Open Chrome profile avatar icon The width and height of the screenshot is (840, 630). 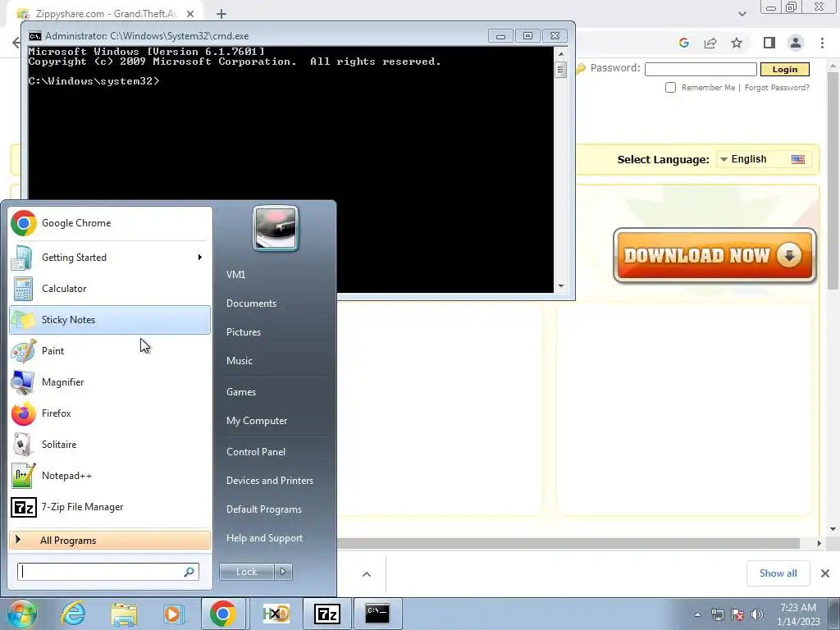(x=796, y=43)
